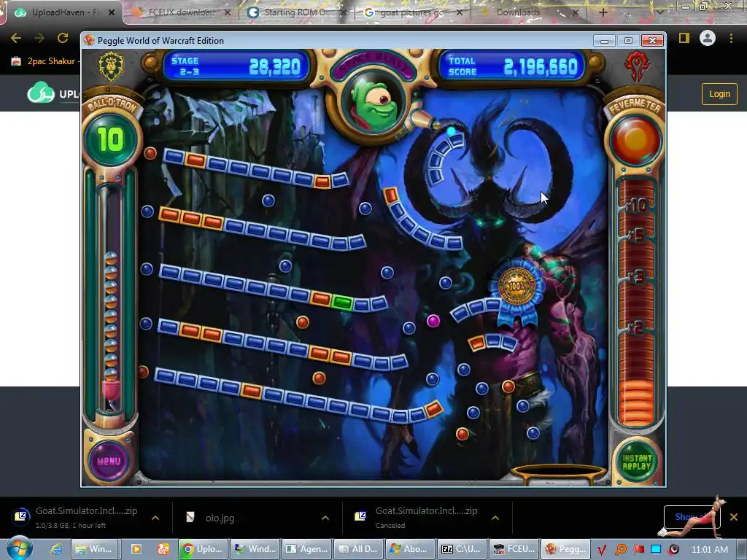The width and height of the screenshot is (747, 560).
Task: Switch to the Abo... taskbar window
Action: pos(410,549)
